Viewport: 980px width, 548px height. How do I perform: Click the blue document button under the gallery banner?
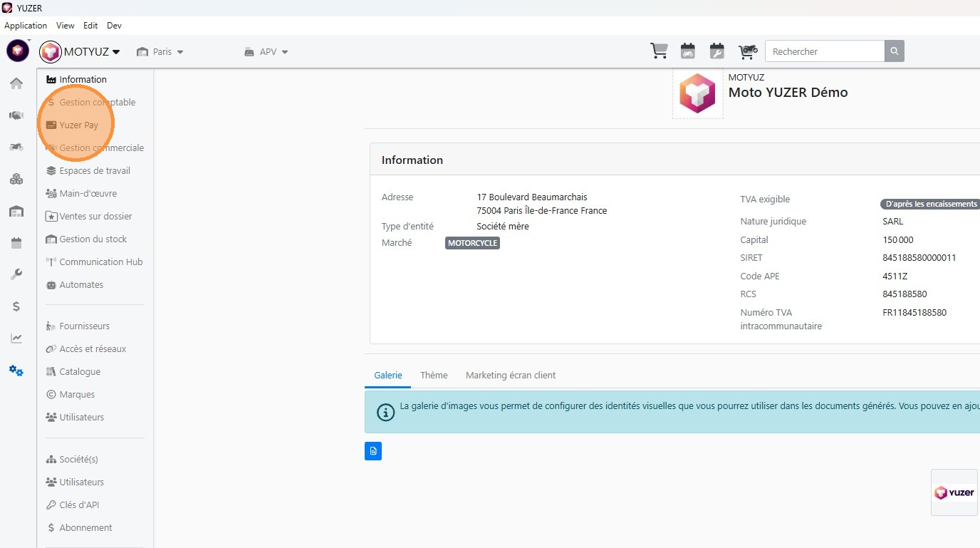[x=373, y=451]
